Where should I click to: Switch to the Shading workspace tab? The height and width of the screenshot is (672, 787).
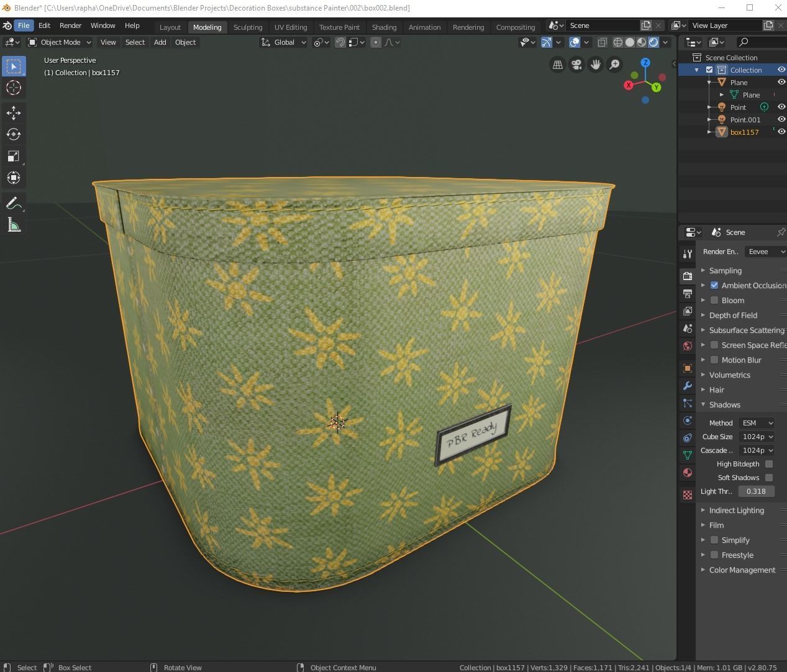(x=384, y=27)
